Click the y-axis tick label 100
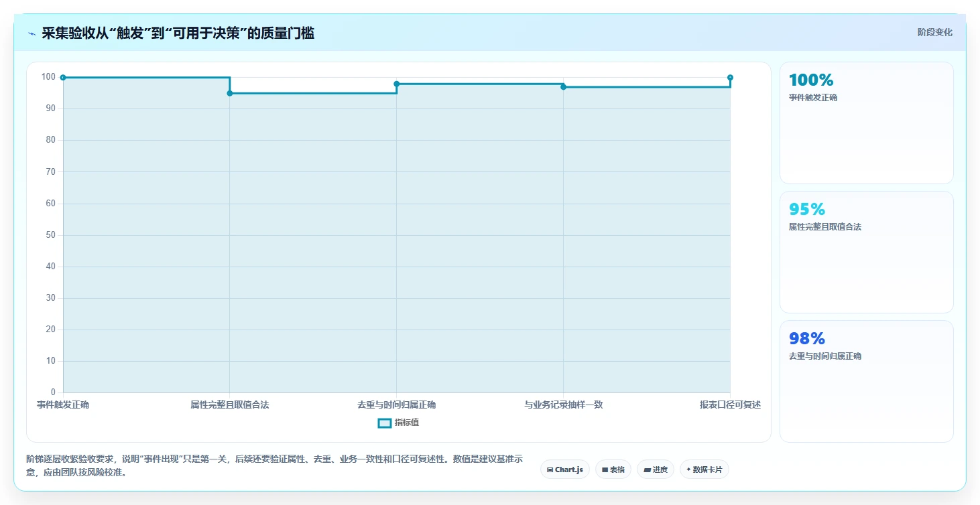980x505 pixels. pyautogui.click(x=48, y=77)
